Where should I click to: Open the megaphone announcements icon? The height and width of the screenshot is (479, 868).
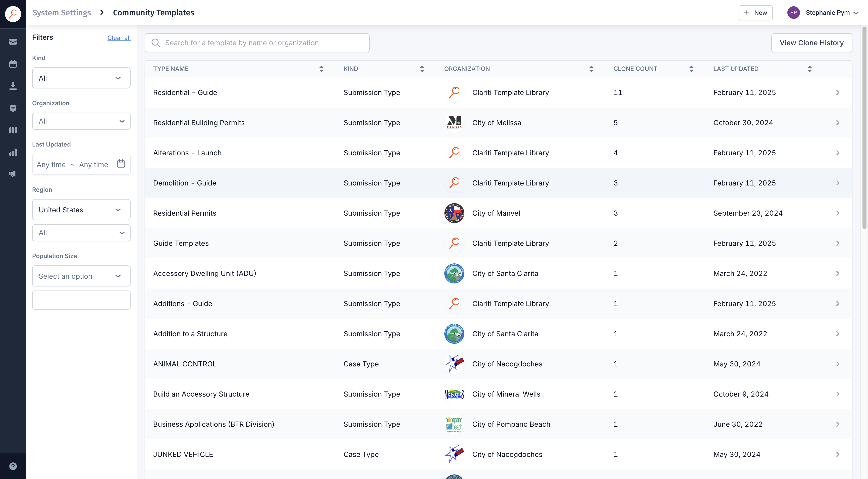[13, 174]
